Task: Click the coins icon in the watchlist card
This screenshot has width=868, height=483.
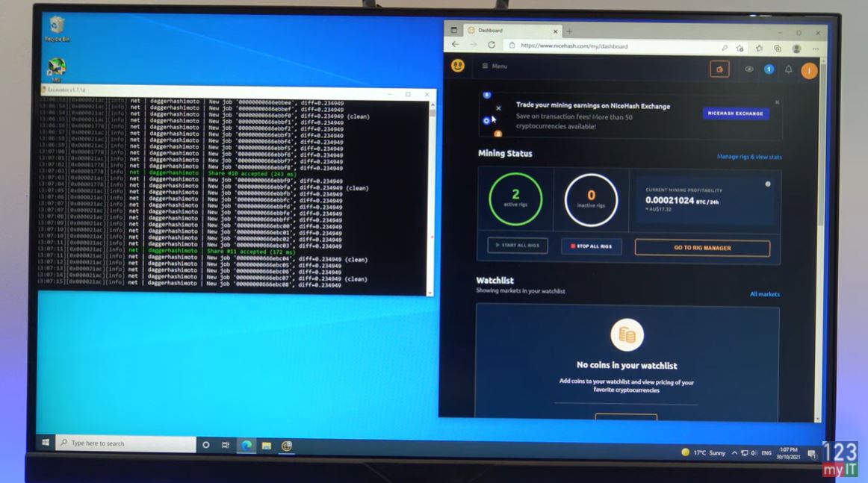Action: (x=627, y=334)
